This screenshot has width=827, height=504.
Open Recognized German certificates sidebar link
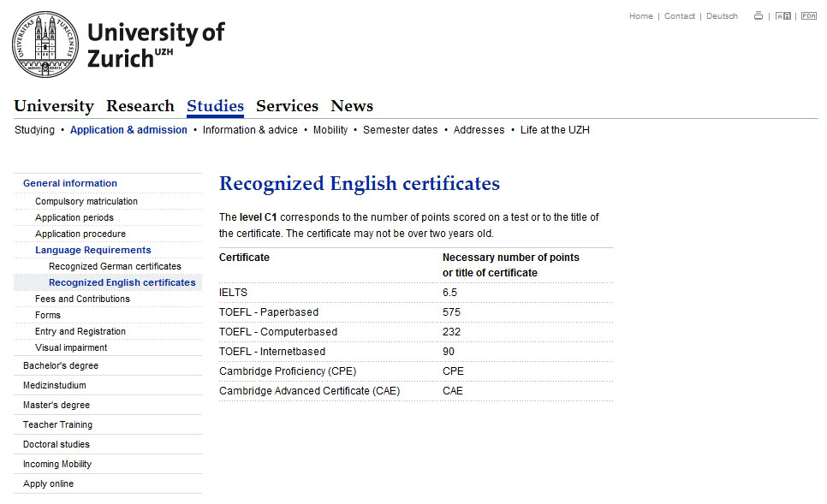[115, 266]
